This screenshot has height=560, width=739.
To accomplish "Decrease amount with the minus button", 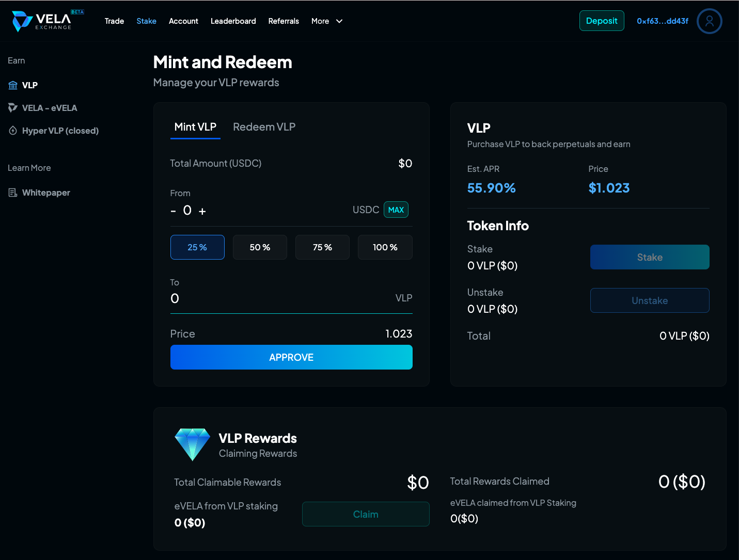I will coord(174,211).
